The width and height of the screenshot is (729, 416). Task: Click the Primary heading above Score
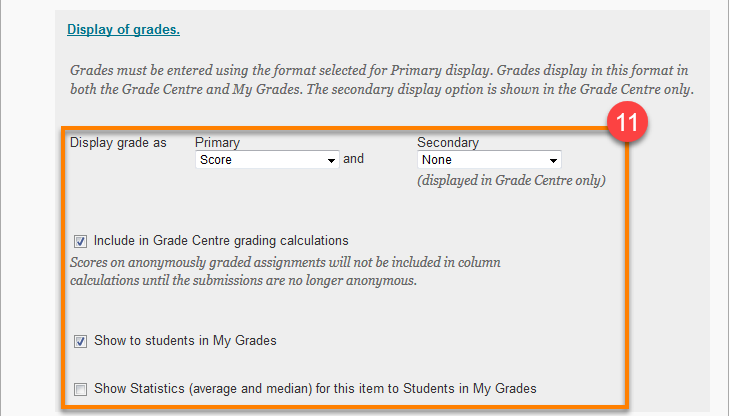coord(217,143)
